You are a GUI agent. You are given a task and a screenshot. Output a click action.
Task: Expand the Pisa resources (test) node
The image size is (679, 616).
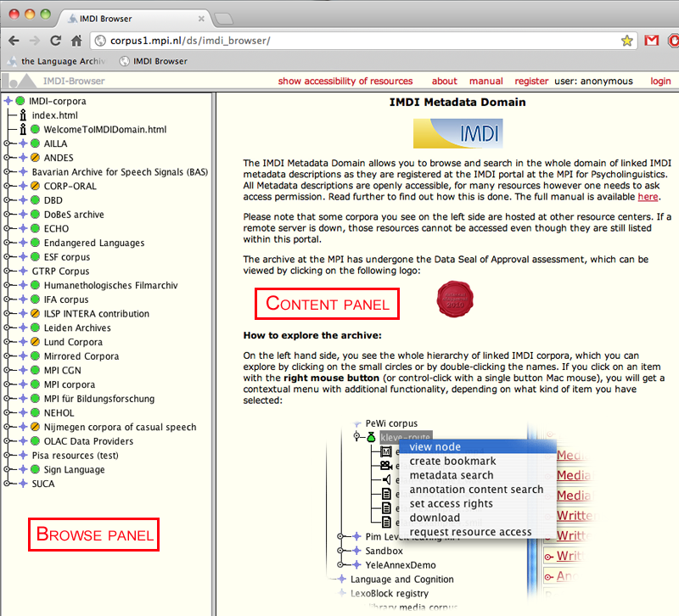(7, 456)
